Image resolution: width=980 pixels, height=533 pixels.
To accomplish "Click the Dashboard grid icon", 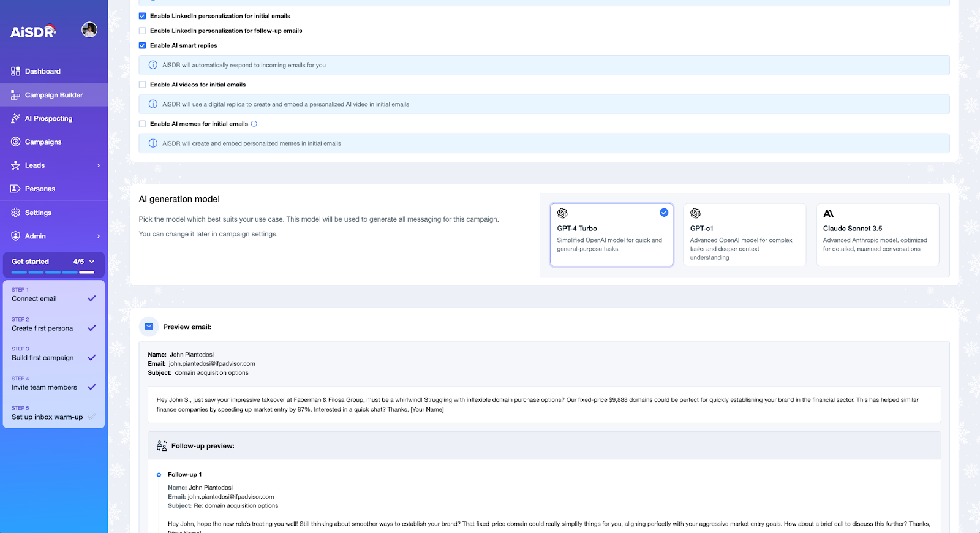I will point(15,71).
